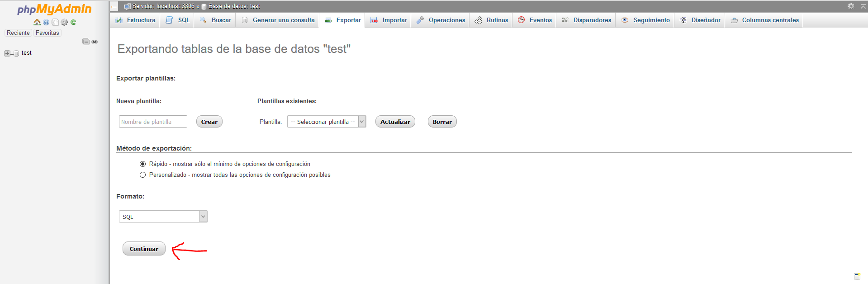Click database icon in breadcrumb
This screenshot has height=284, width=868.
[x=204, y=7]
